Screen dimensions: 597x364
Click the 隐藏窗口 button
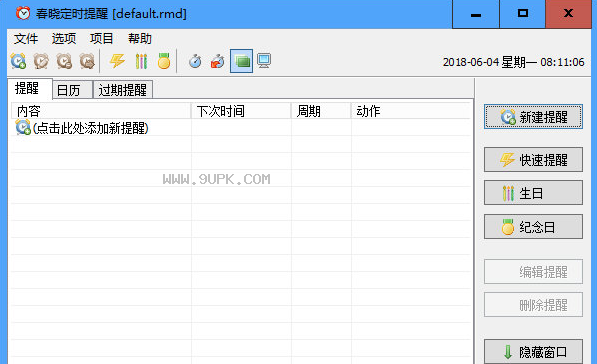(x=533, y=352)
